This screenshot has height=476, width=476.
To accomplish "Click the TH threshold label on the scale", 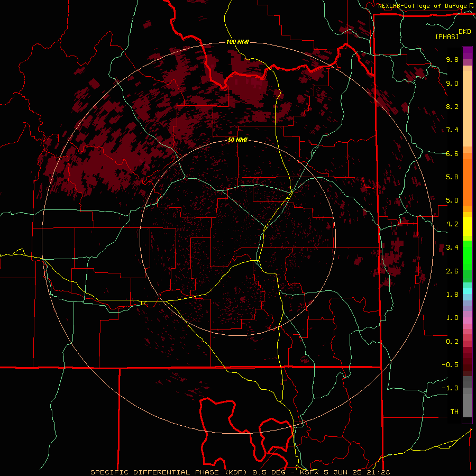I will (x=454, y=412).
